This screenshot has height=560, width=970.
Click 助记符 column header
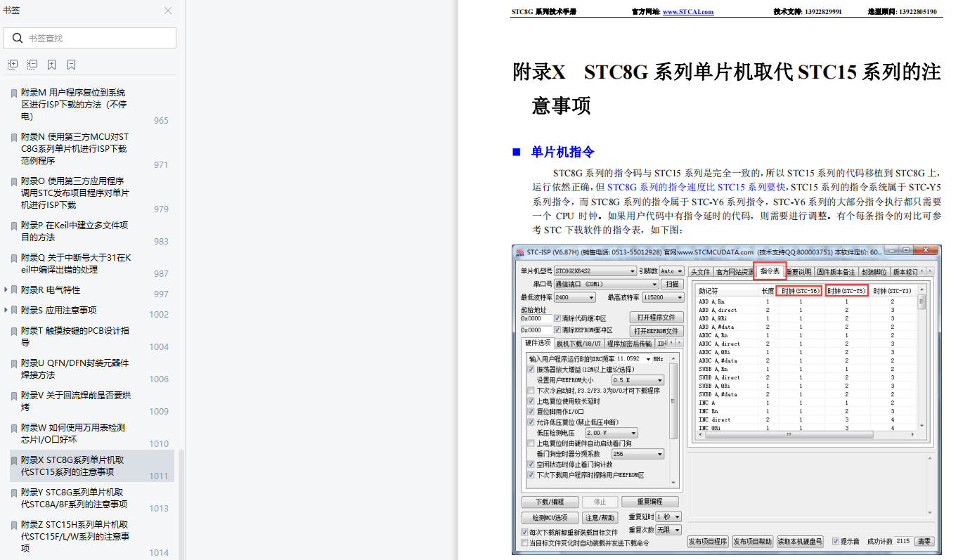[x=709, y=291]
